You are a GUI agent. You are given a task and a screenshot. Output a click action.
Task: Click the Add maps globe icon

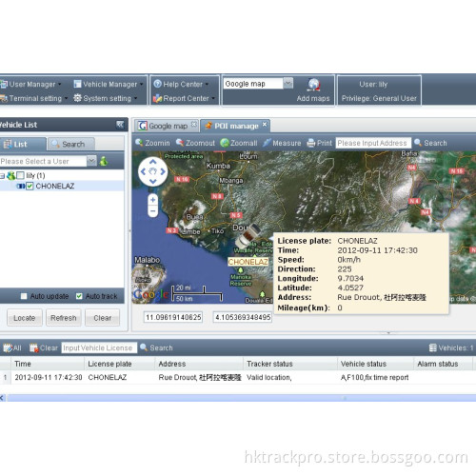click(313, 85)
